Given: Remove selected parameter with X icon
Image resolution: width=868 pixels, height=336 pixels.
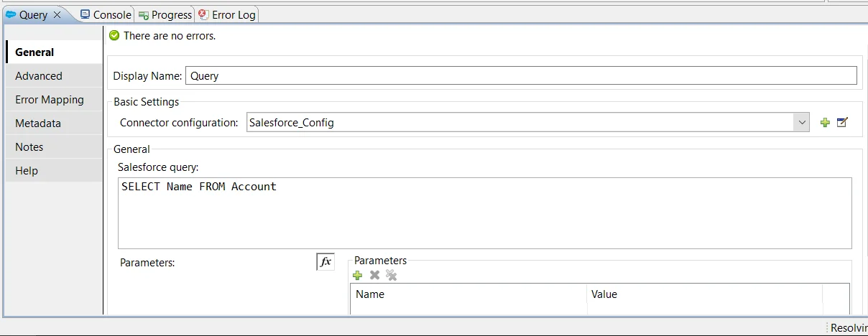Looking at the screenshot, I should click(374, 275).
